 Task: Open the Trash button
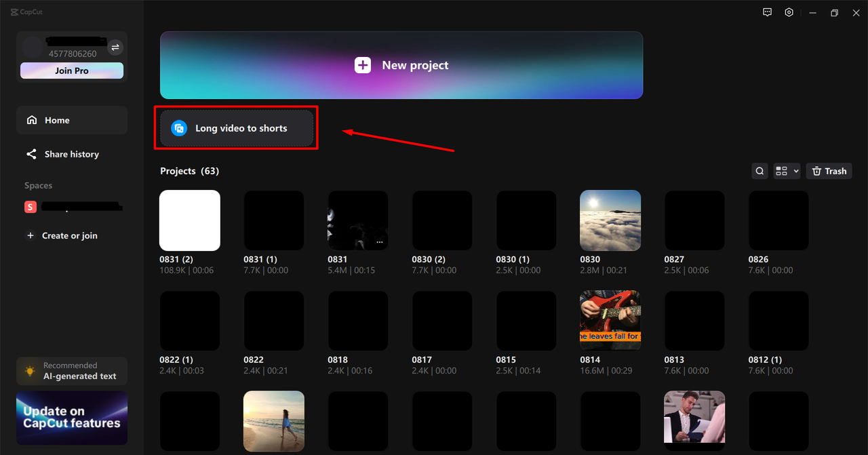[x=829, y=171]
